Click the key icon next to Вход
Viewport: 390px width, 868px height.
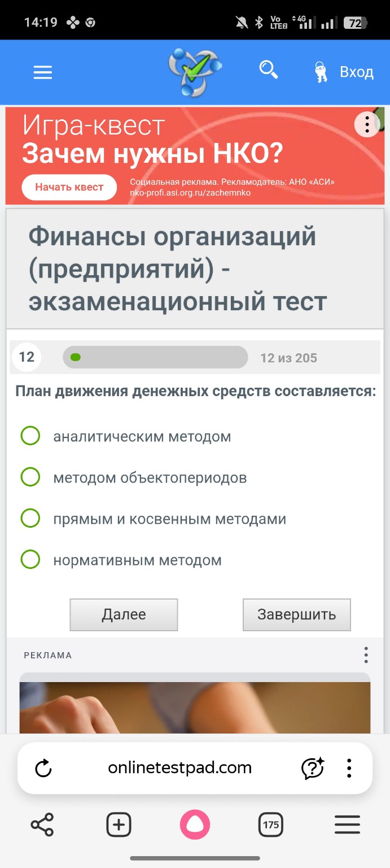click(321, 72)
